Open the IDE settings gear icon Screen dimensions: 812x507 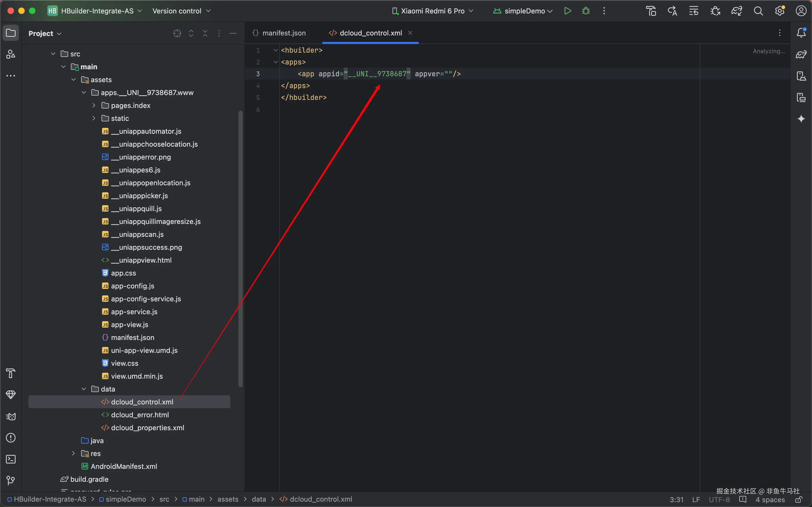[780, 11]
